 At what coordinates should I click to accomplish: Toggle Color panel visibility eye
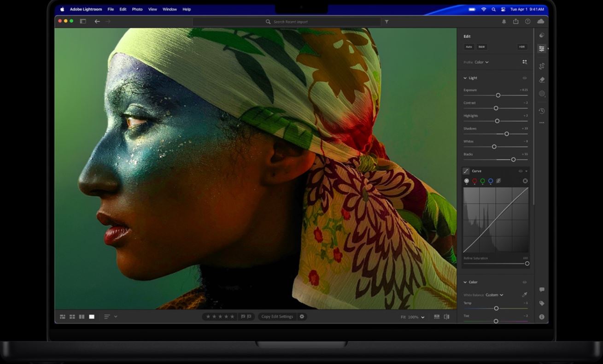(x=524, y=282)
